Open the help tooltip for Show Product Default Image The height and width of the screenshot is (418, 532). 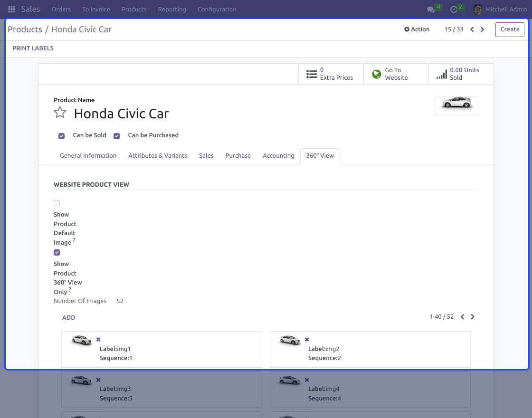click(x=74, y=240)
